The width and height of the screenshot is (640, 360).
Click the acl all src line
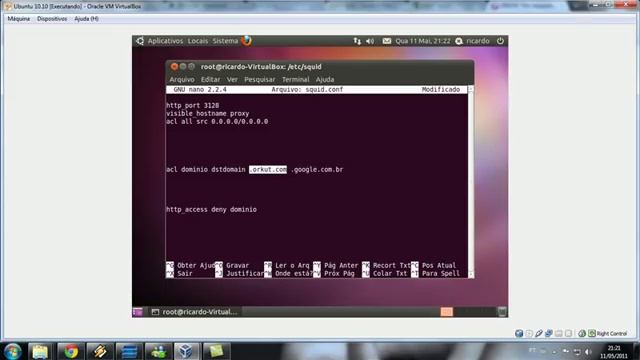tap(217, 122)
